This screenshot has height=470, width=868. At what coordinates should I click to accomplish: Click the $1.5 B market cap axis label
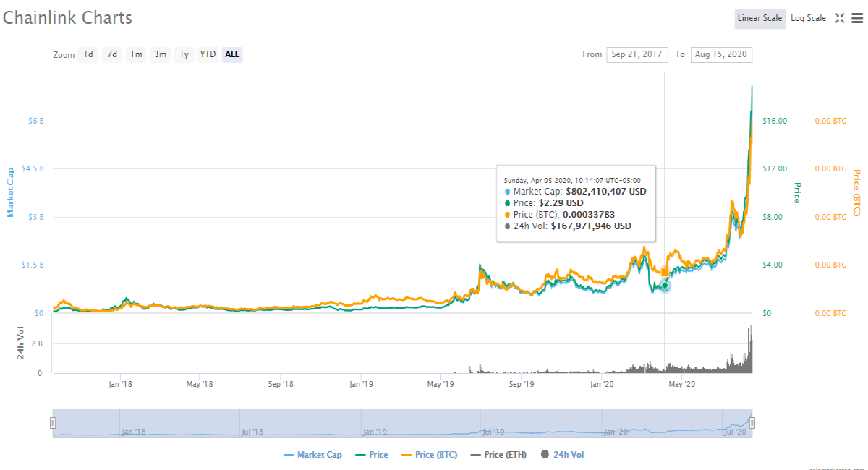pos(33,265)
